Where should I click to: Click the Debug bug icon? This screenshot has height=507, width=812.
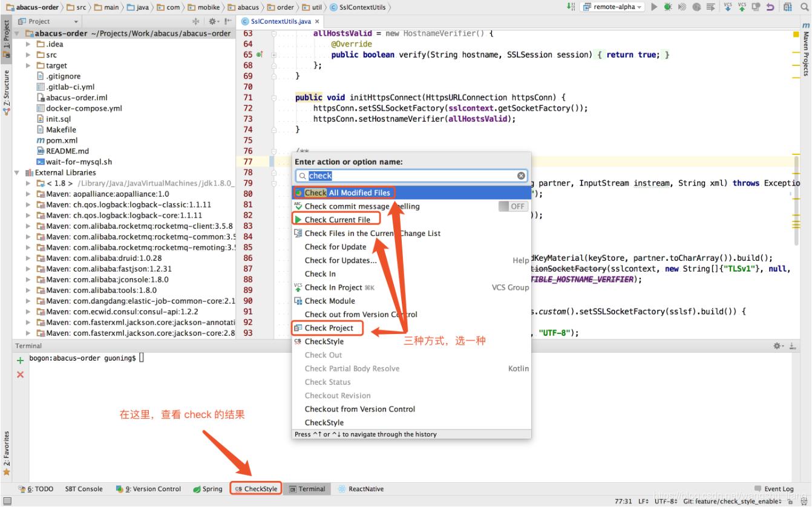[668, 7]
